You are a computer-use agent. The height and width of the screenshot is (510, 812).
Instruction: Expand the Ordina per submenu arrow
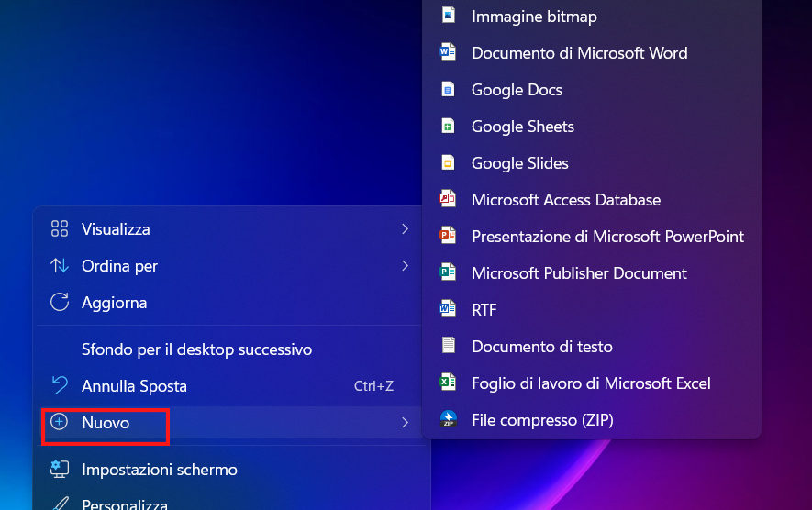tap(405, 266)
